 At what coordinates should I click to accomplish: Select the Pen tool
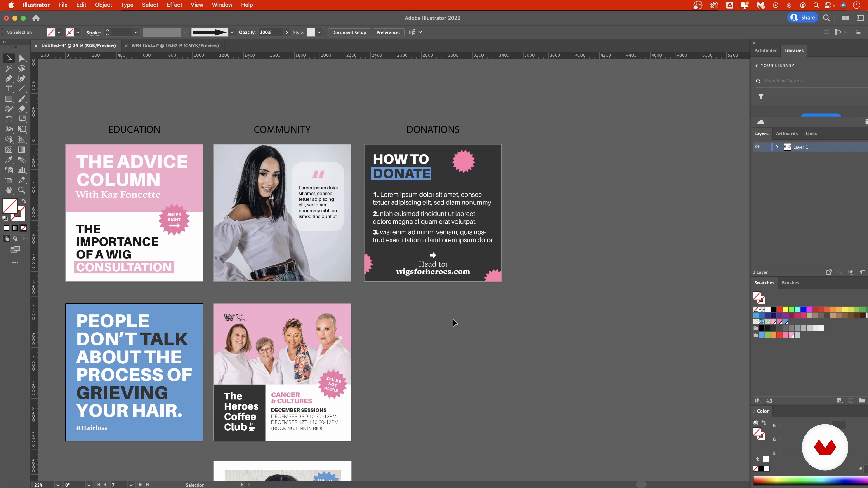pyautogui.click(x=9, y=78)
